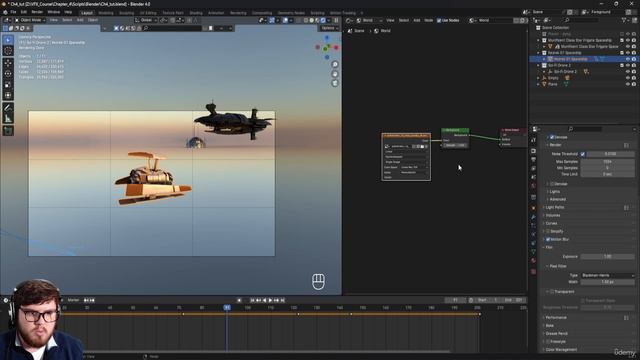Open the Edit menu
Image resolution: width=640 pixels, height=360 pixels.
(x=24, y=12)
